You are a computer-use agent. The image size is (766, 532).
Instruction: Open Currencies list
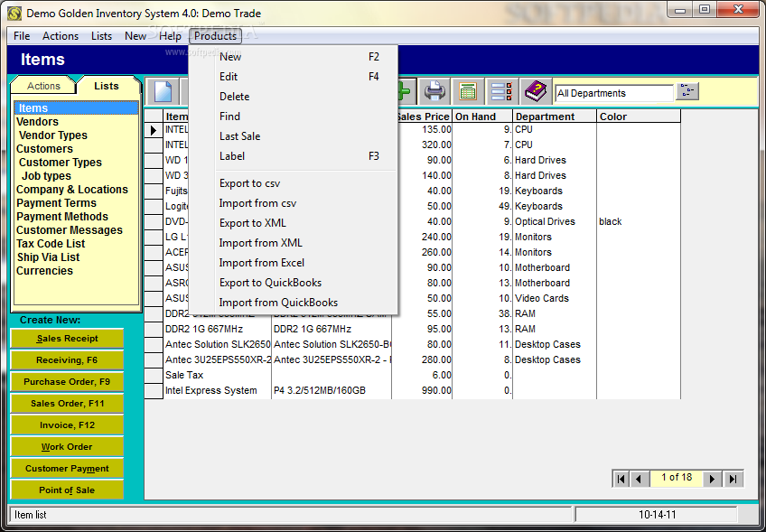point(44,271)
